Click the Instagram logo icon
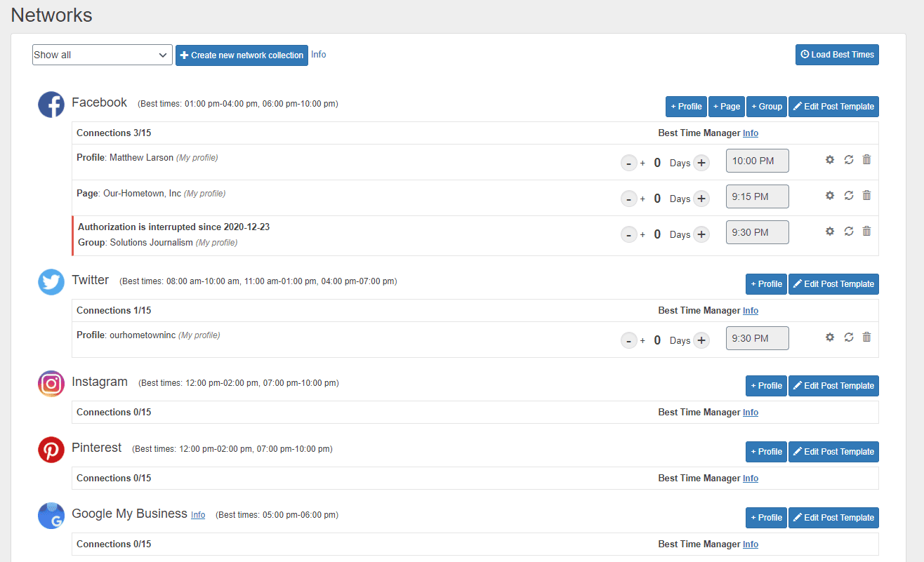The height and width of the screenshot is (562, 924). point(51,384)
